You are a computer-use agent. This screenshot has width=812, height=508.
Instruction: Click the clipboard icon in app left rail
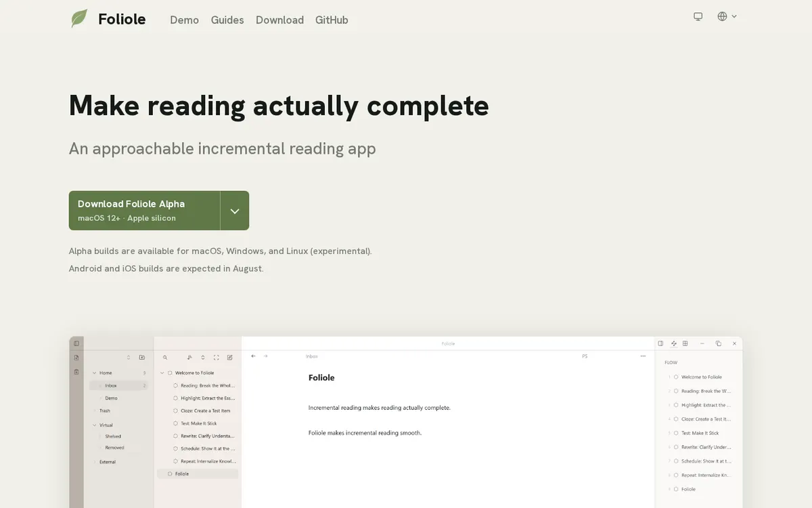point(76,371)
